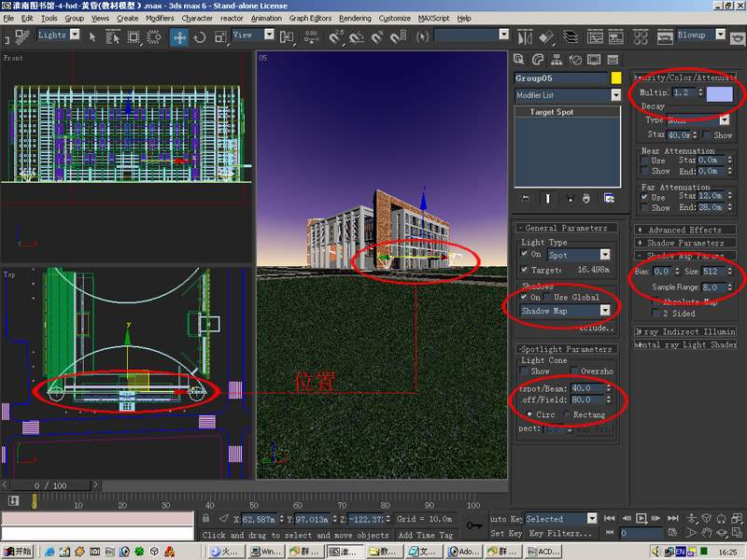This screenshot has width=747, height=560.
Task: Toggle the Window/Crossing selection icon
Action: tap(153, 37)
